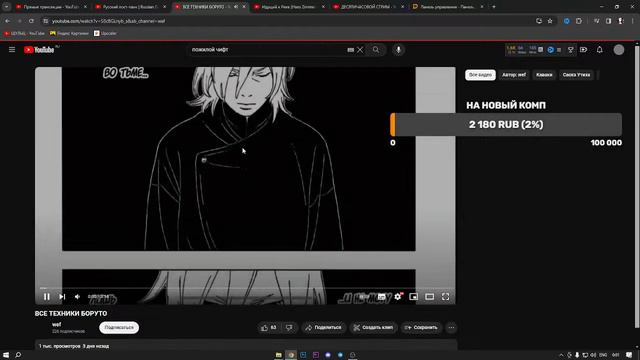This screenshot has height=360, width=640.
Task: Open File Explorer from the taskbar
Action: [x=278, y=355]
